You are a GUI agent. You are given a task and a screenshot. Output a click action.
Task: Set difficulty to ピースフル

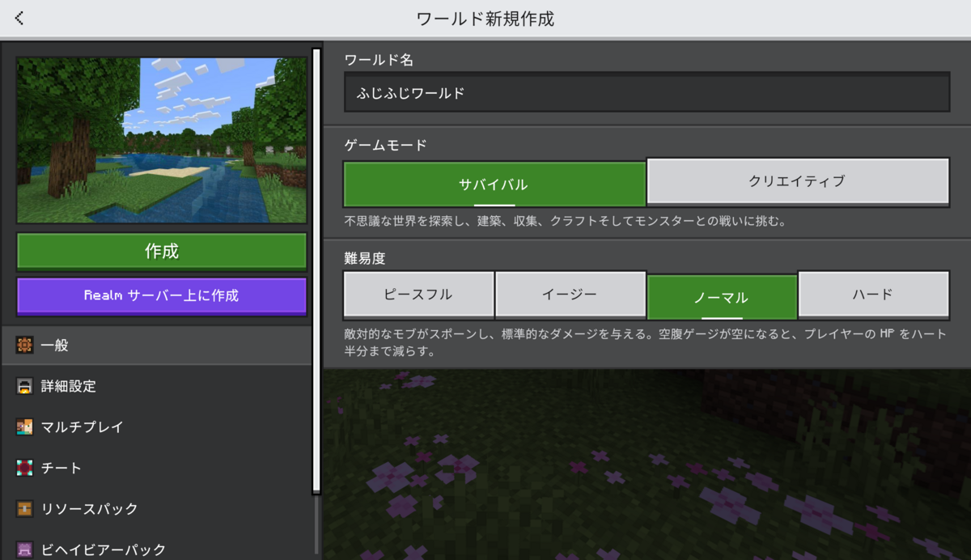tap(418, 295)
